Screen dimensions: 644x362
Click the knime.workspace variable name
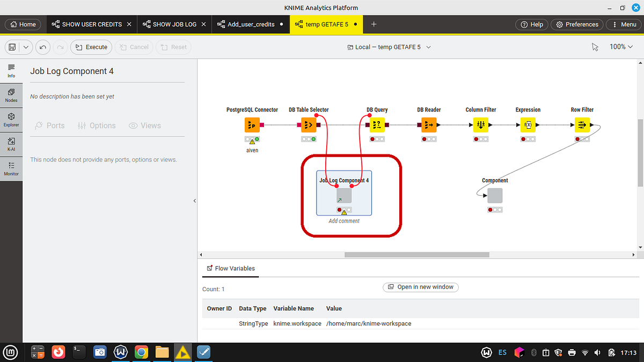pos(297,323)
